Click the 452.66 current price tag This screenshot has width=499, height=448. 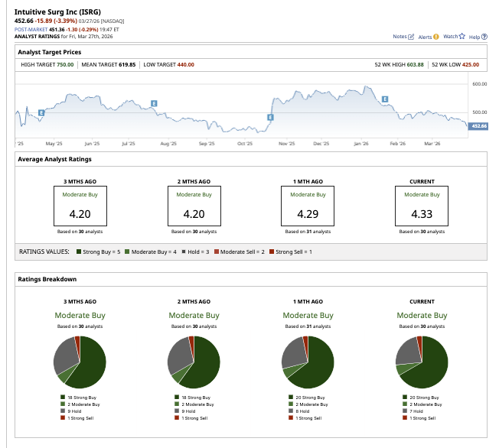(x=478, y=126)
